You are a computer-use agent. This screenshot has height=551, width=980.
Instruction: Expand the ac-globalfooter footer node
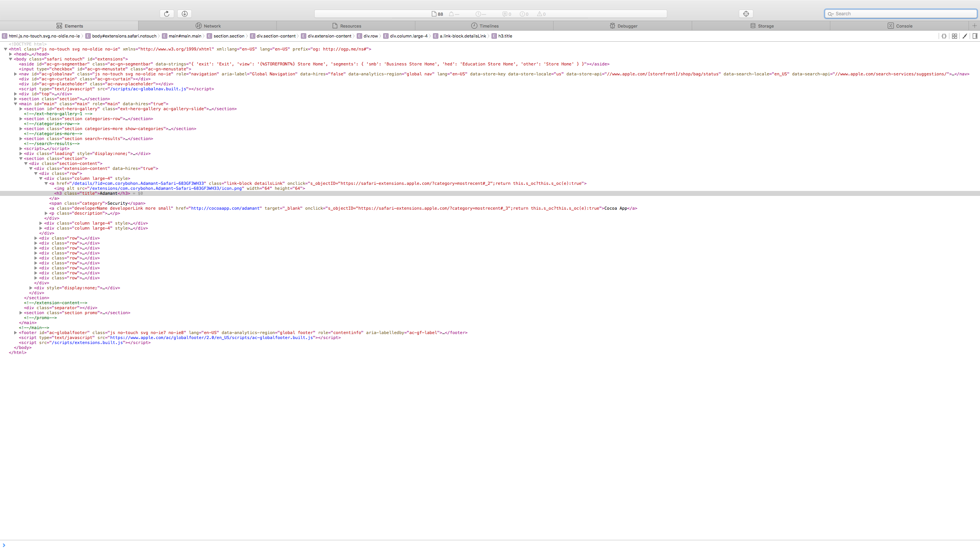pos(16,333)
